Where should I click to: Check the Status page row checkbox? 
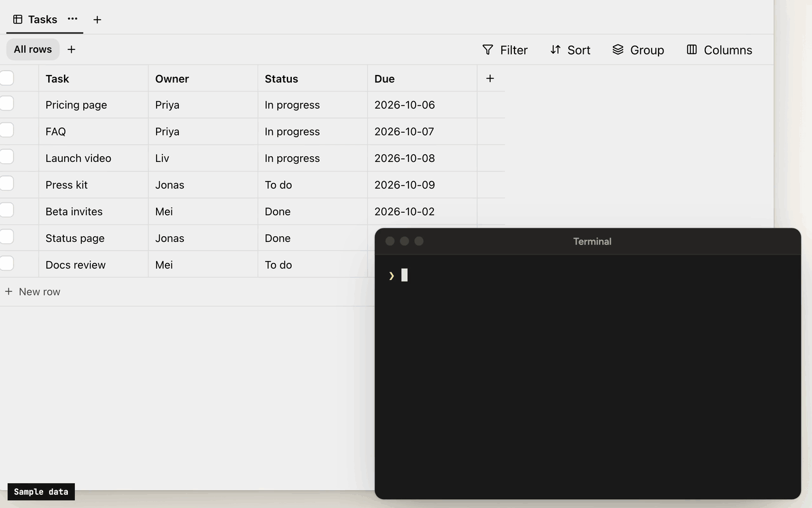coord(6,237)
